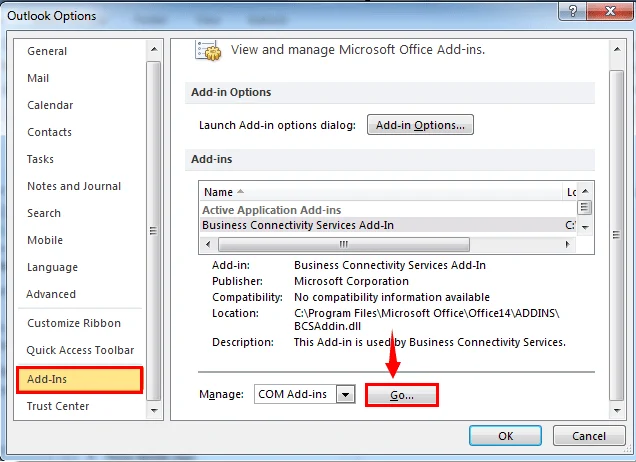Click the main pane scroll-up arrow
Image resolution: width=636 pixels, height=462 pixels.
pos(617,49)
